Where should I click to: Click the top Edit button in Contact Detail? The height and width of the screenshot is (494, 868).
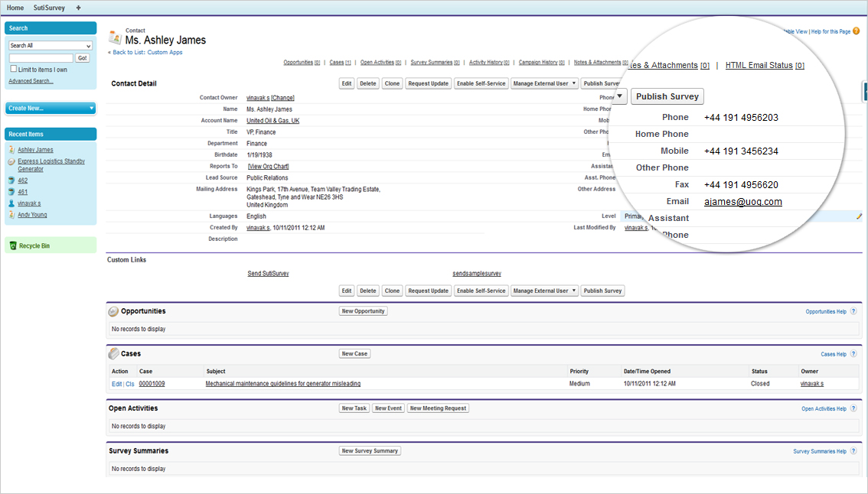coord(347,83)
